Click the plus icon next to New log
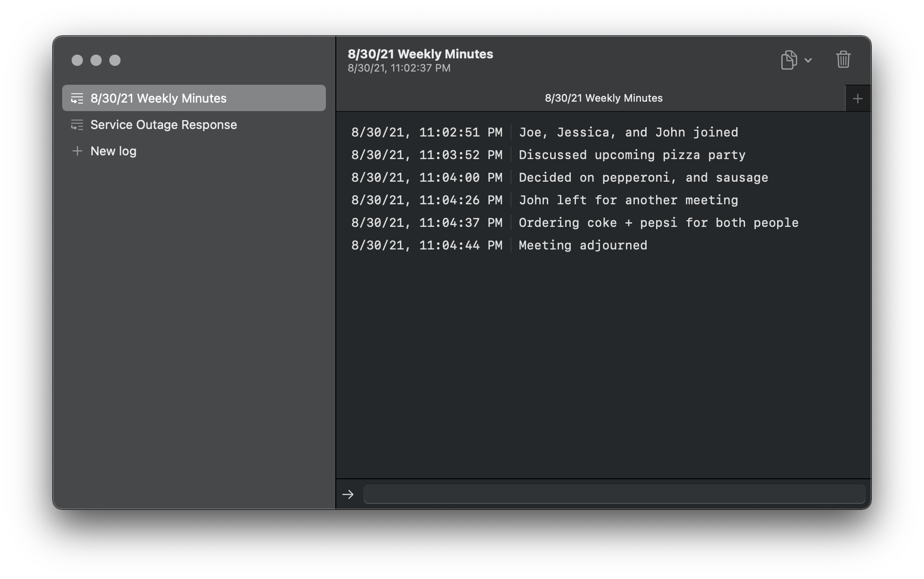 coord(77,151)
